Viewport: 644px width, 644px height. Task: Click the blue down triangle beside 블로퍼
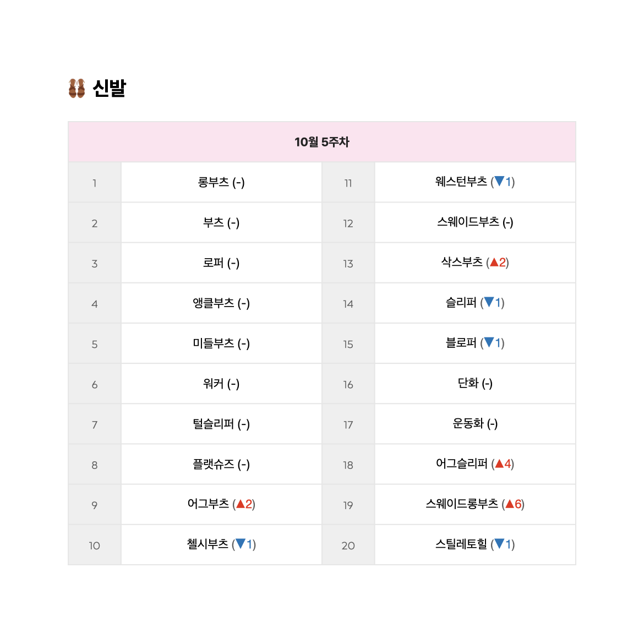[489, 342]
